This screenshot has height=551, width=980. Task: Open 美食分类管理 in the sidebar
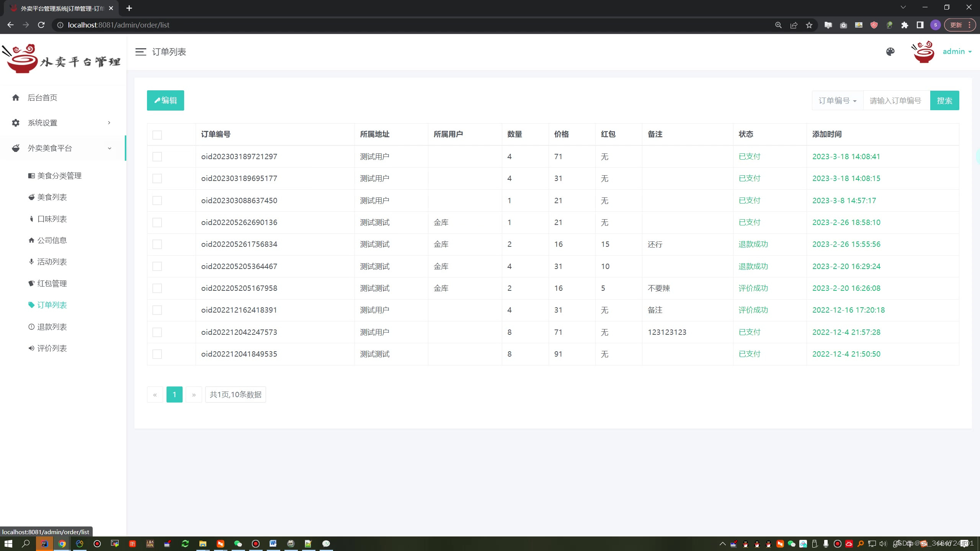pos(59,176)
